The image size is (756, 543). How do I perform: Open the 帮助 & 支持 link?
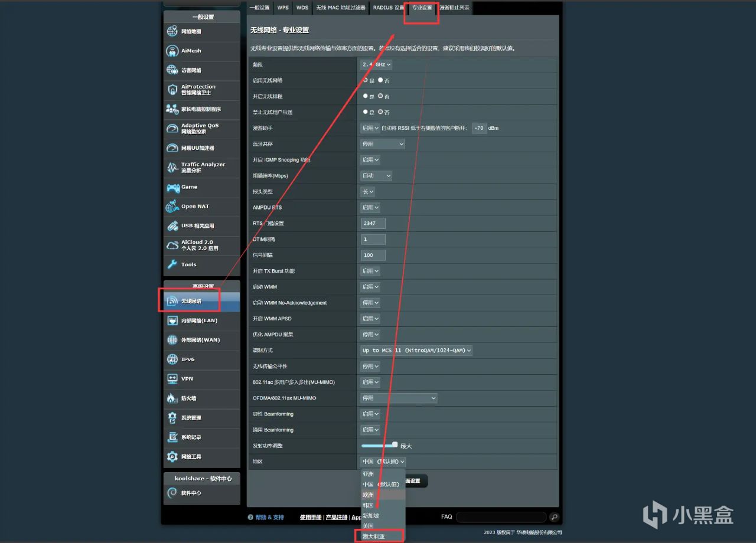(x=270, y=518)
